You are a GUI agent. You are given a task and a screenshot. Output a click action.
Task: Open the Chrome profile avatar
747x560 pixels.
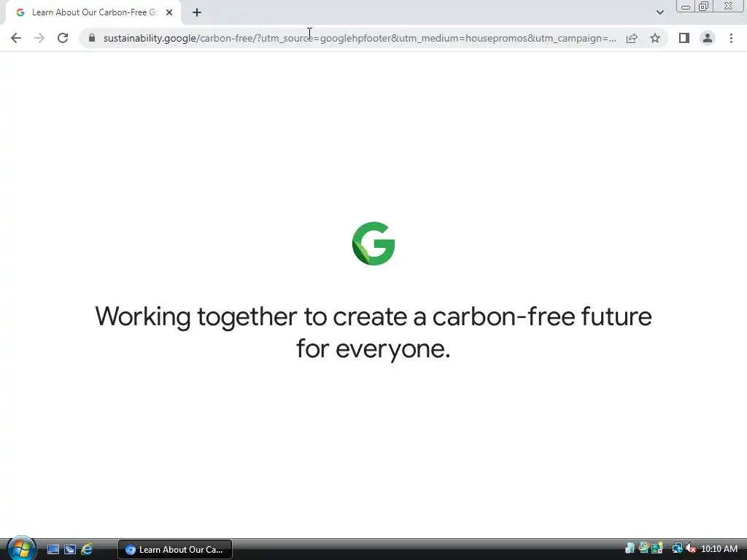pyautogui.click(x=708, y=38)
